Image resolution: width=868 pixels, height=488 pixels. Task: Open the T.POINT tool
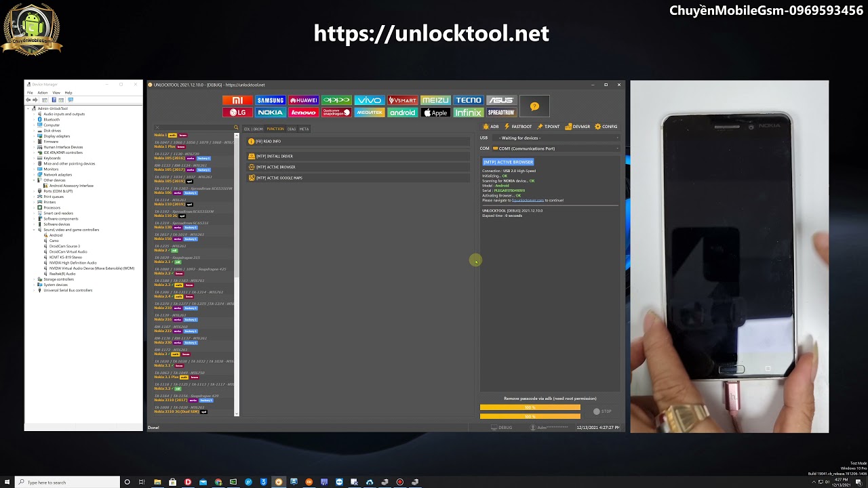(549, 127)
